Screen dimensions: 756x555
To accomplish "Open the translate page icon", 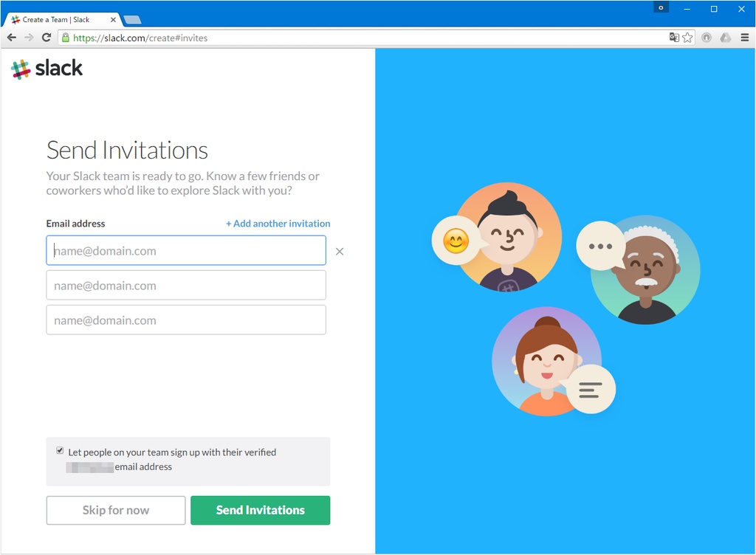I will [674, 38].
